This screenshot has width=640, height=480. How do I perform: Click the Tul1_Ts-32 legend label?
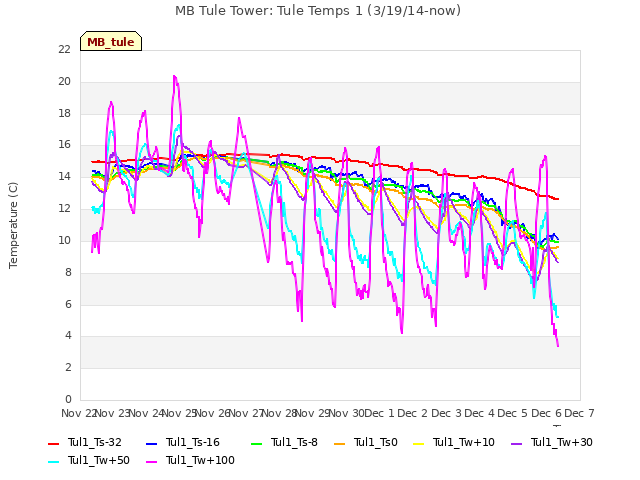click(x=95, y=442)
